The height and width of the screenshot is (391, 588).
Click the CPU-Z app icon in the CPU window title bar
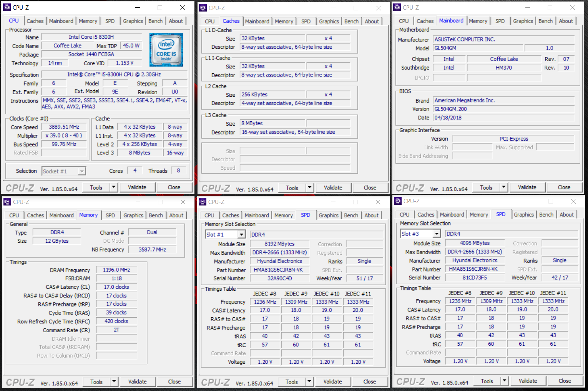point(7,7)
